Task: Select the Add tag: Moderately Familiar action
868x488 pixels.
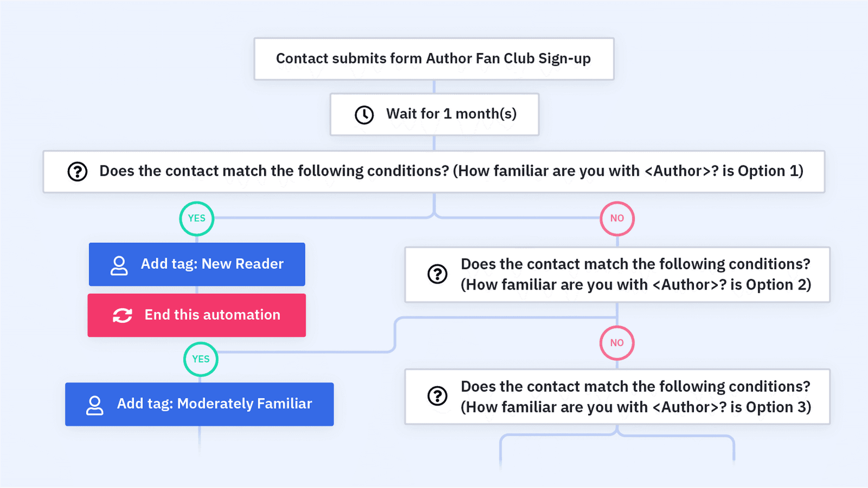Action: [214, 404]
